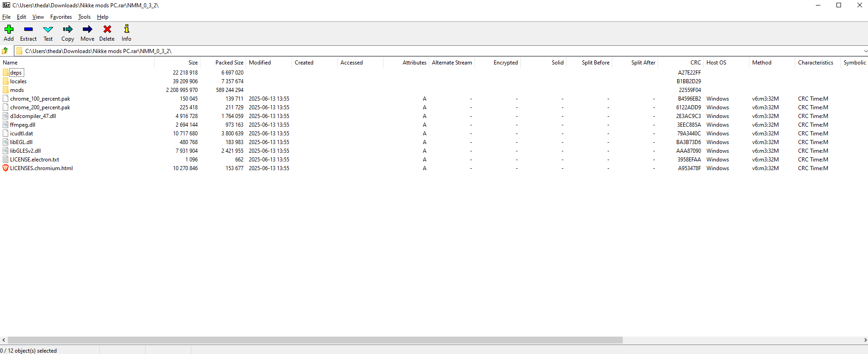Sort by the Solid column header
Image resolution: width=868 pixels, height=354 pixels.
tap(544, 63)
